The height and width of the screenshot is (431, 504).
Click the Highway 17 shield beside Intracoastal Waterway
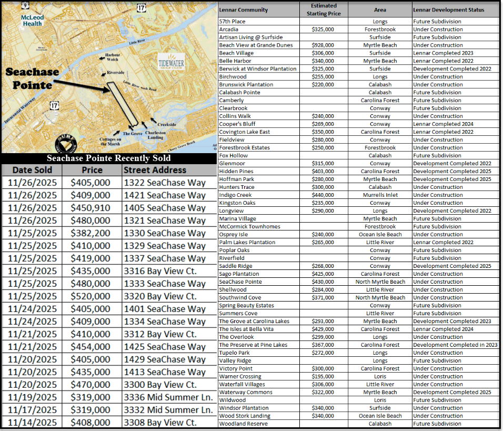click(54, 106)
